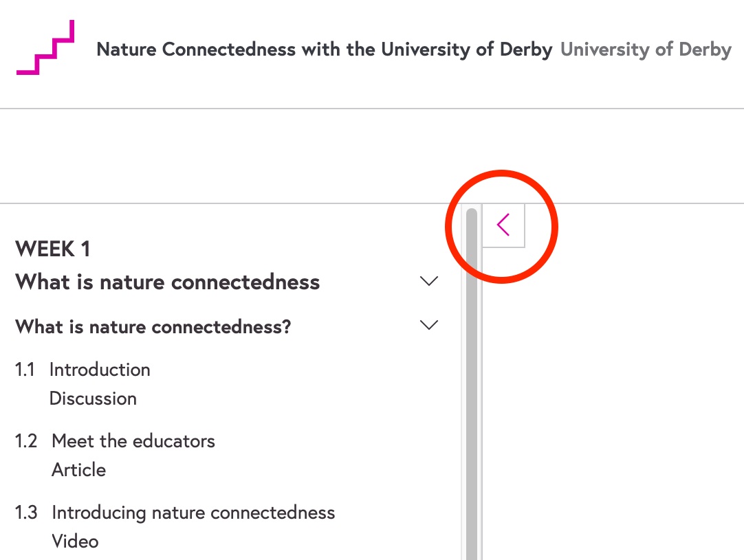
Task: Open step 1.2 Meet the educators
Action: [x=133, y=441]
